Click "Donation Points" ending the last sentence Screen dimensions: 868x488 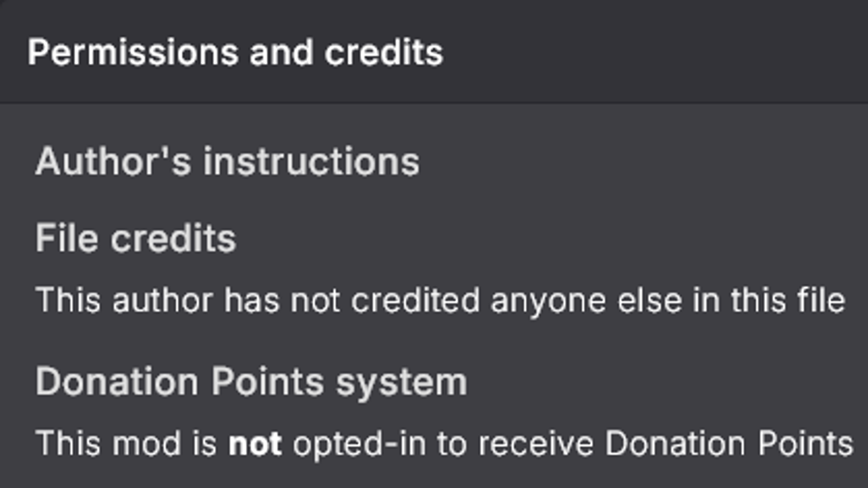click(x=729, y=444)
